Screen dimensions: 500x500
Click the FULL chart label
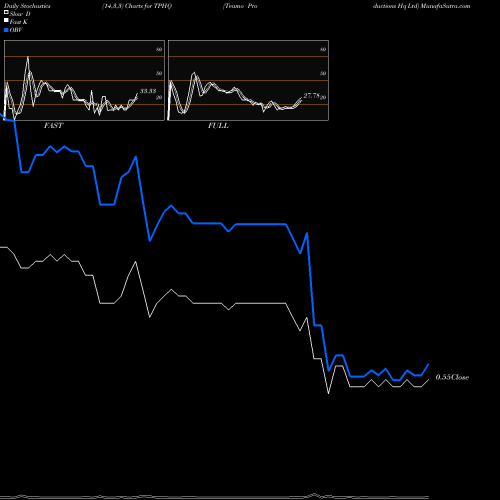(x=218, y=126)
